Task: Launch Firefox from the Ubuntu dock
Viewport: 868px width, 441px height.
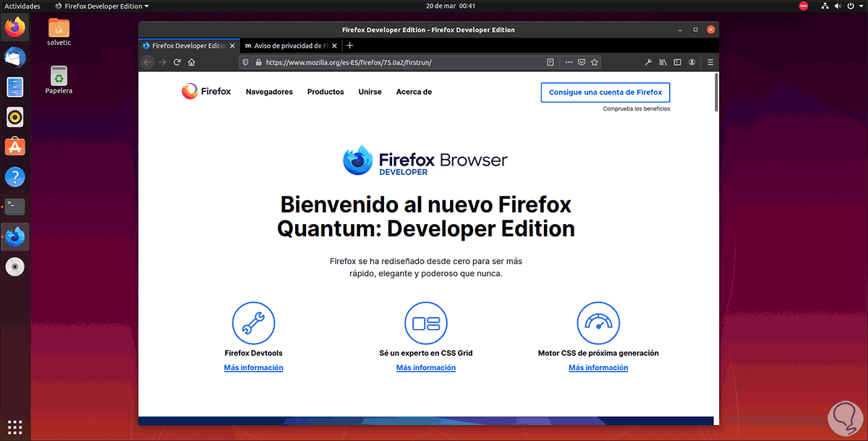Action: point(14,27)
